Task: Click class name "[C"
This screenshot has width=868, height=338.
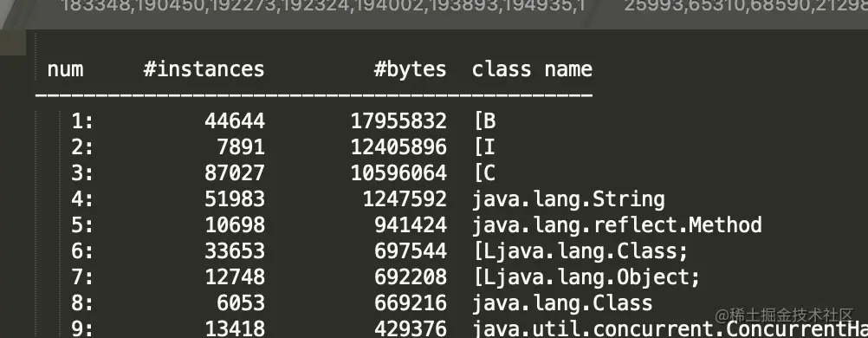Action: pyautogui.click(x=484, y=172)
